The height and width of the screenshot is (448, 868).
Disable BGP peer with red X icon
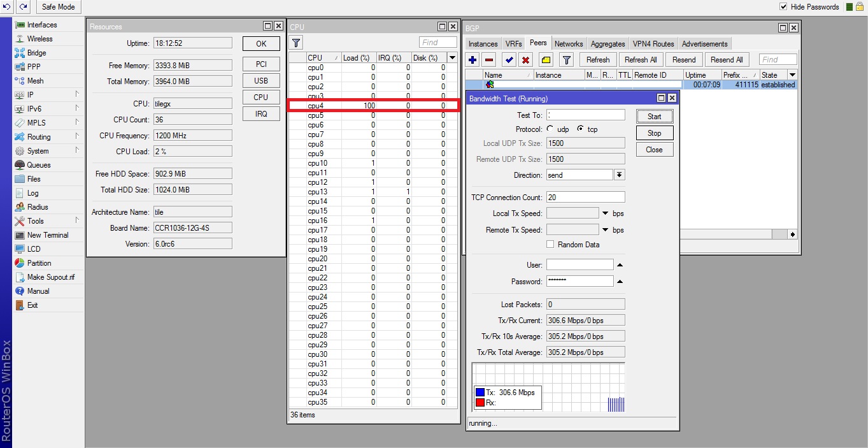[525, 60]
